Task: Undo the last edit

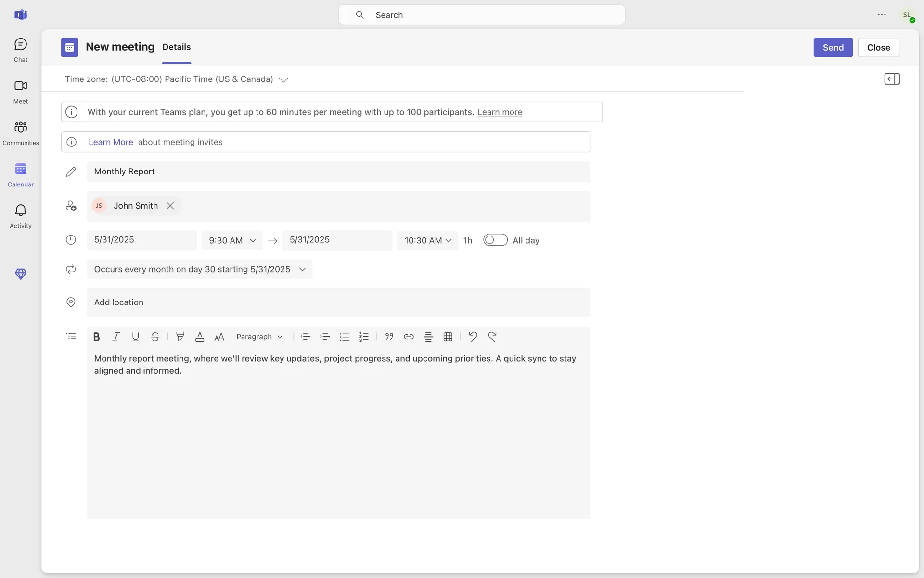Action: click(x=473, y=337)
